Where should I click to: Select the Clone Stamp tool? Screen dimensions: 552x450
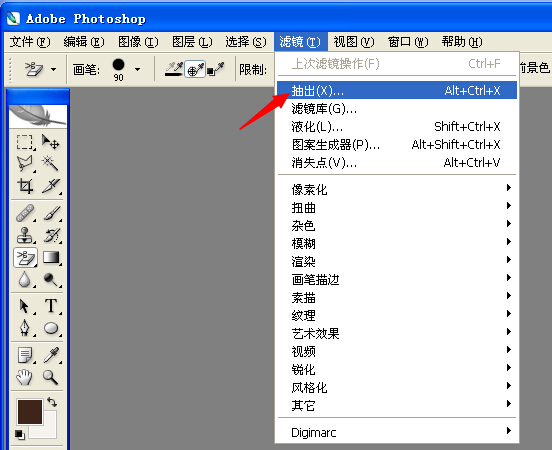tap(25, 235)
